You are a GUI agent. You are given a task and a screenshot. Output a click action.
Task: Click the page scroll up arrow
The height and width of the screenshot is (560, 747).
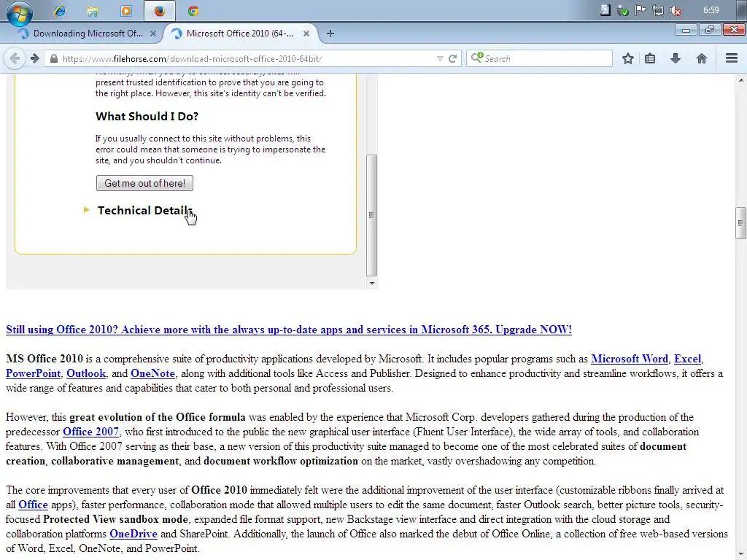click(x=741, y=80)
